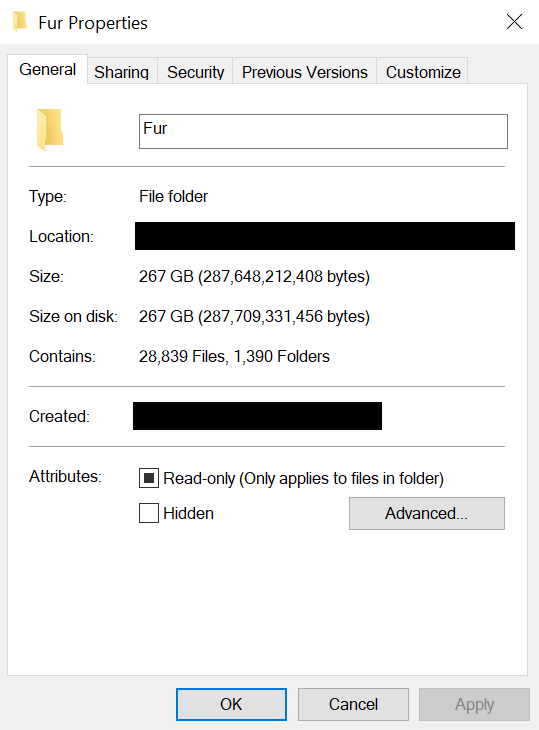Click the Size value 267 GB text
The width and height of the screenshot is (539, 730).
166,276
